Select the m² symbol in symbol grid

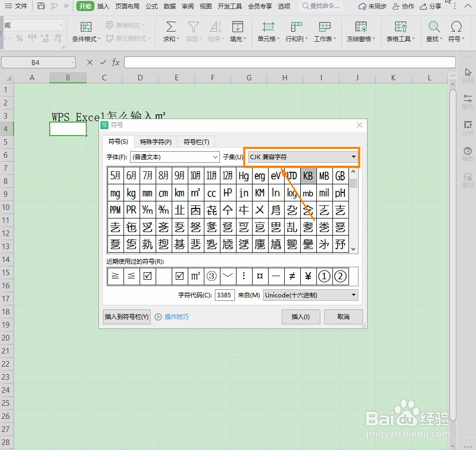(x=195, y=193)
